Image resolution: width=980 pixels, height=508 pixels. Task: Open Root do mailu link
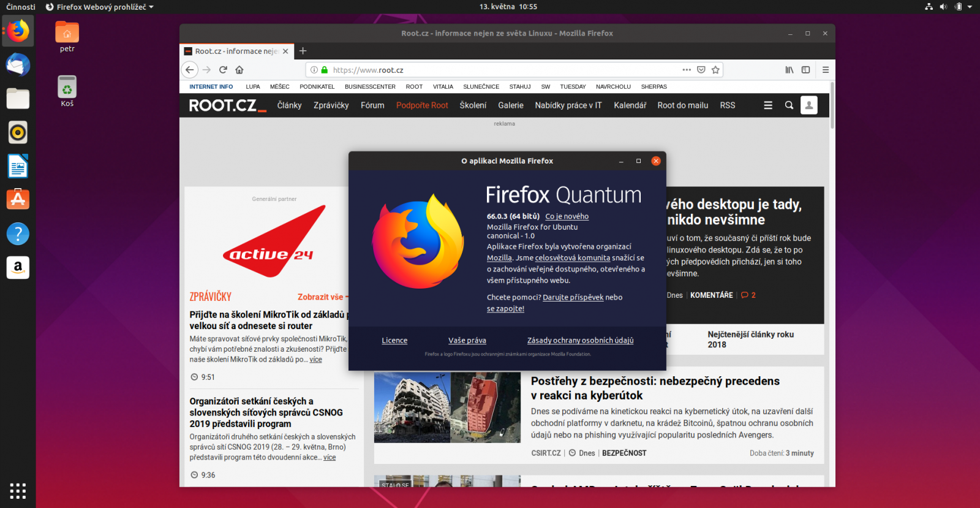tap(682, 105)
